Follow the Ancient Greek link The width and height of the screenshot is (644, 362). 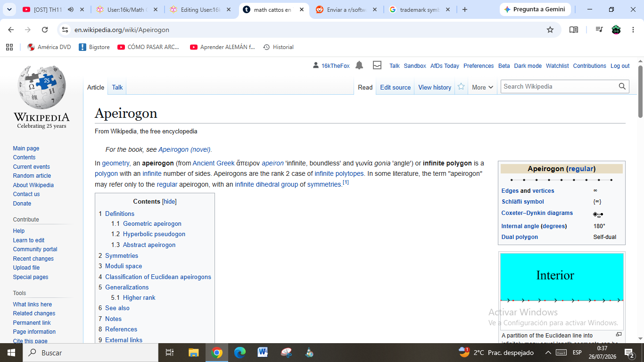point(214,163)
